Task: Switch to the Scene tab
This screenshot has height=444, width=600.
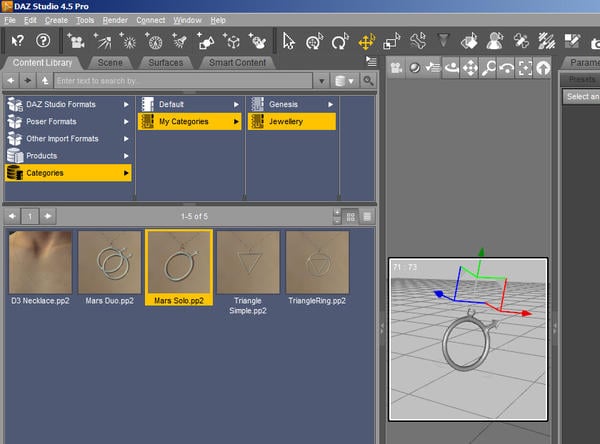Action: (x=110, y=63)
